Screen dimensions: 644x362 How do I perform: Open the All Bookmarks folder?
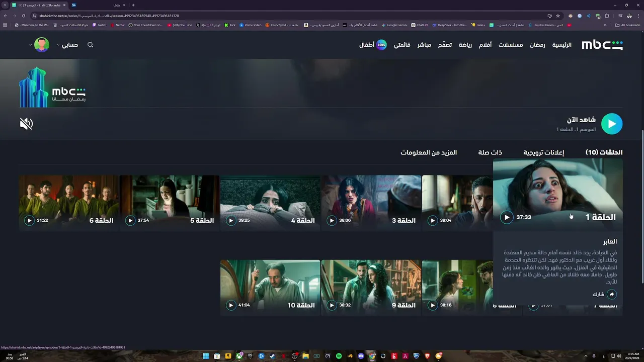coord(628,25)
